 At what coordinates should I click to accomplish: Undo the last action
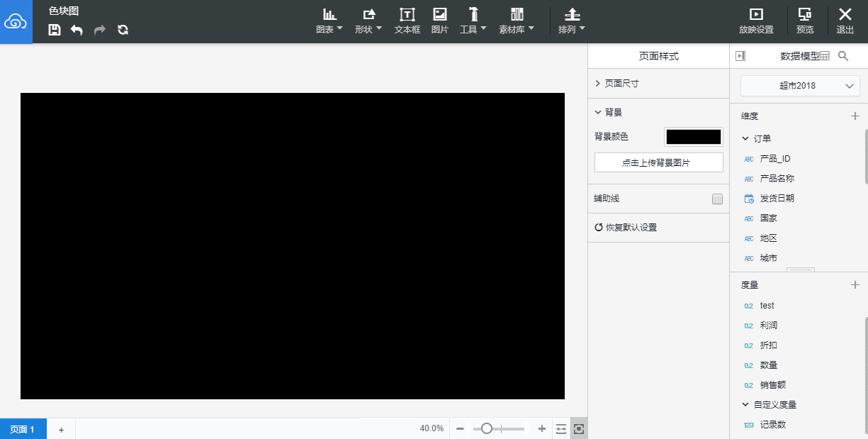tap(77, 30)
